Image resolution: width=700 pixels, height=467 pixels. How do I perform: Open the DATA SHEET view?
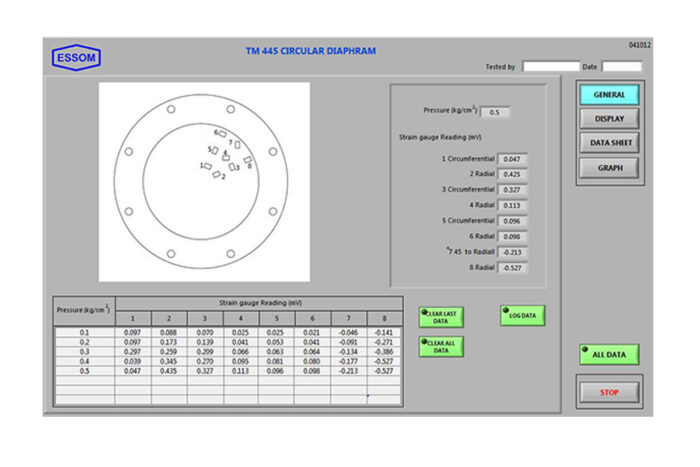coord(609,143)
